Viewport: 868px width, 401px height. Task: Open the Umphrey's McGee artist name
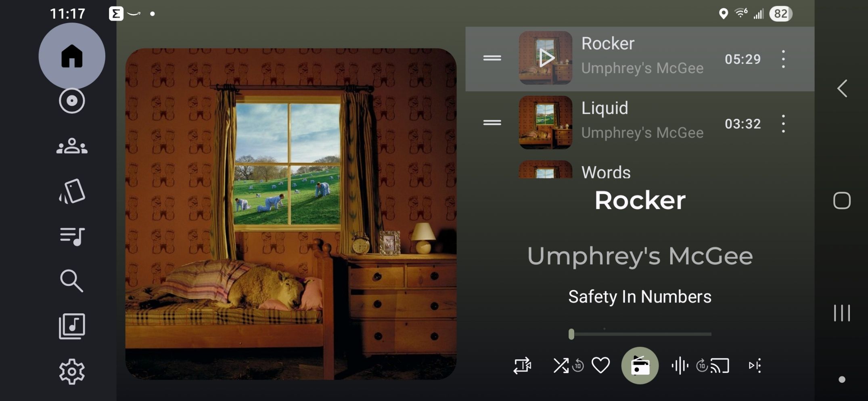click(x=640, y=256)
